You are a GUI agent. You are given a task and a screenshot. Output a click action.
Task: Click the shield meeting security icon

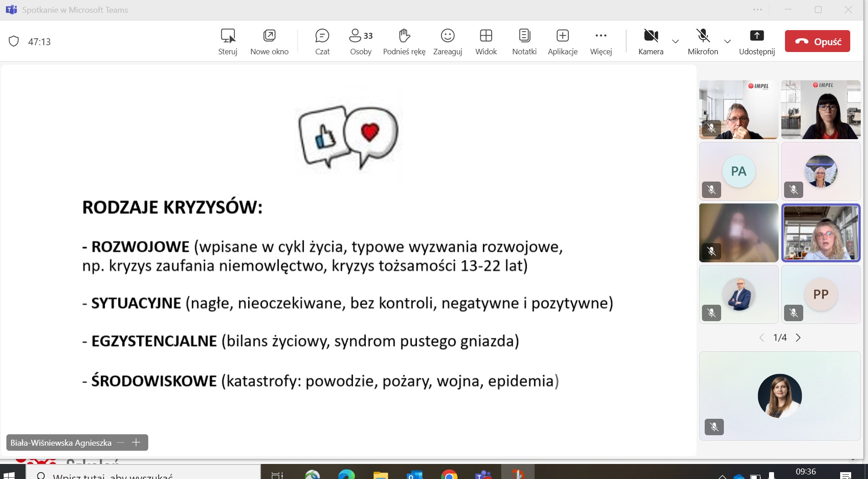tap(14, 42)
